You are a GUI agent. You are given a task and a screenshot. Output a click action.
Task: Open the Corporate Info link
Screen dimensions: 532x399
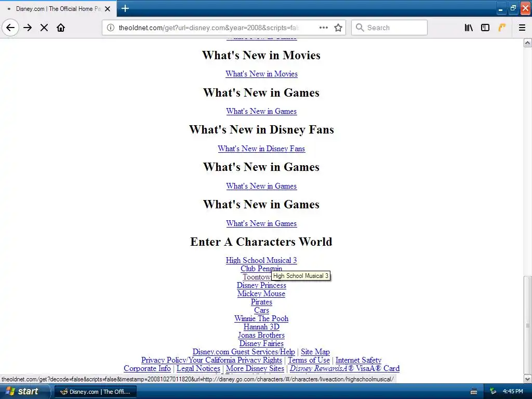coord(147,368)
